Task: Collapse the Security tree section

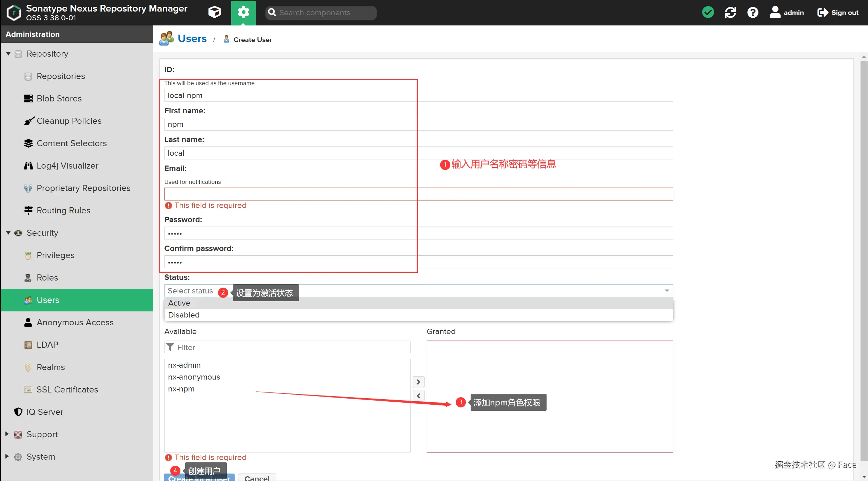Action: (x=8, y=233)
